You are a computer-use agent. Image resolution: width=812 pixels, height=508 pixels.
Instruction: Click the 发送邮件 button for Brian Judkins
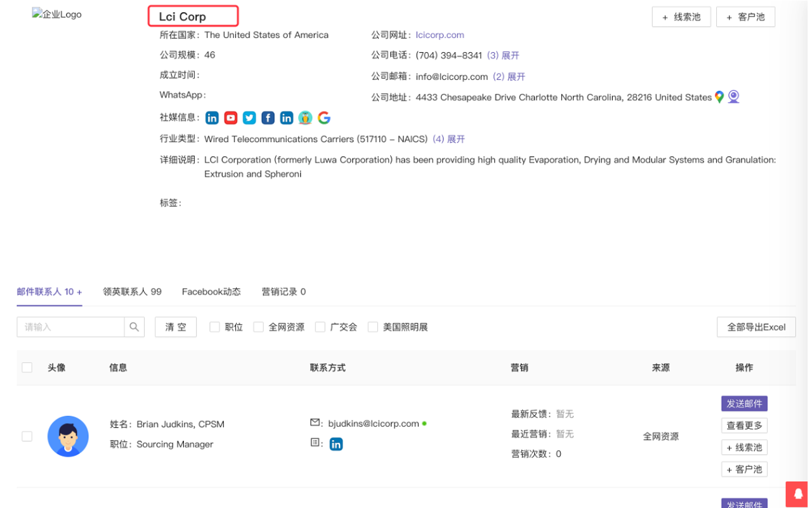pyautogui.click(x=744, y=403)
